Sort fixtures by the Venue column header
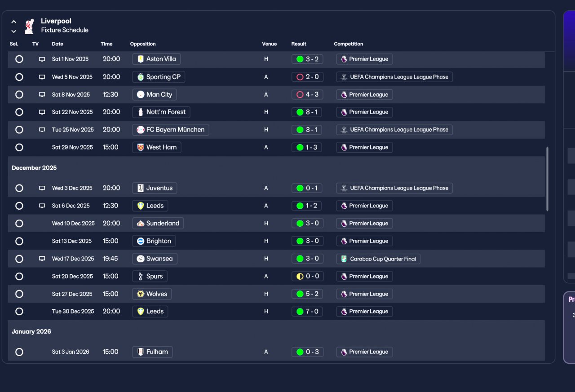 click(x=270, y=44)
